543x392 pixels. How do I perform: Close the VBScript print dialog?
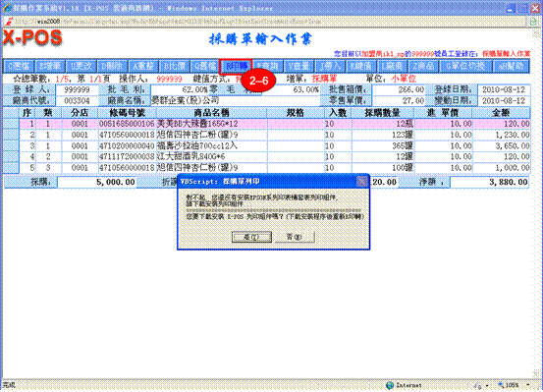(x=362, y=182)
